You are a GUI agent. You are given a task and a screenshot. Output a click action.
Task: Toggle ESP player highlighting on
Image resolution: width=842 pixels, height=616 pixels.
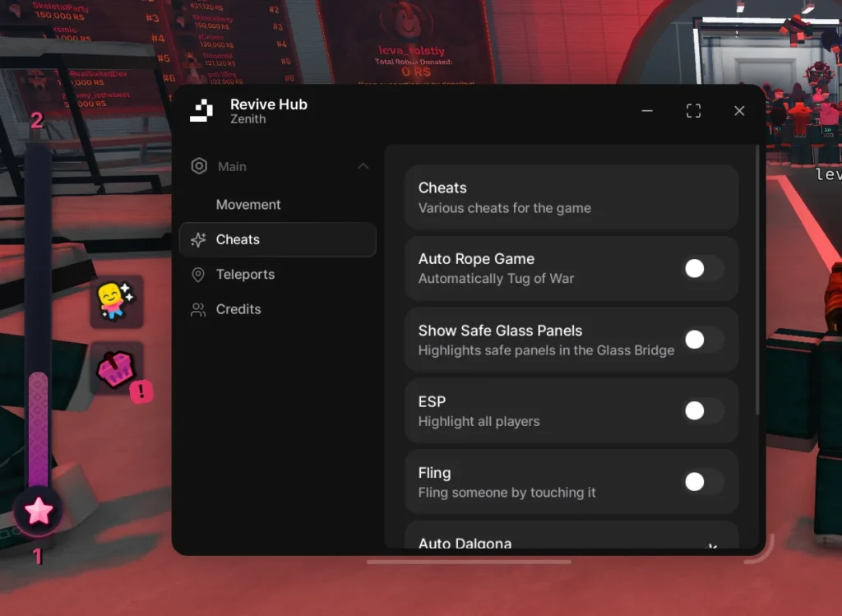coord(703,411)
